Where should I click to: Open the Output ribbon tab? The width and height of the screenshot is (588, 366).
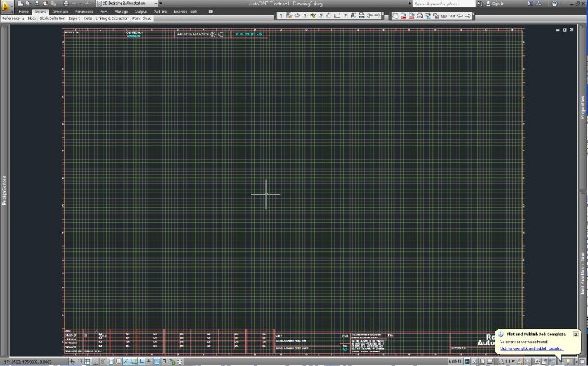click(141, 12)
